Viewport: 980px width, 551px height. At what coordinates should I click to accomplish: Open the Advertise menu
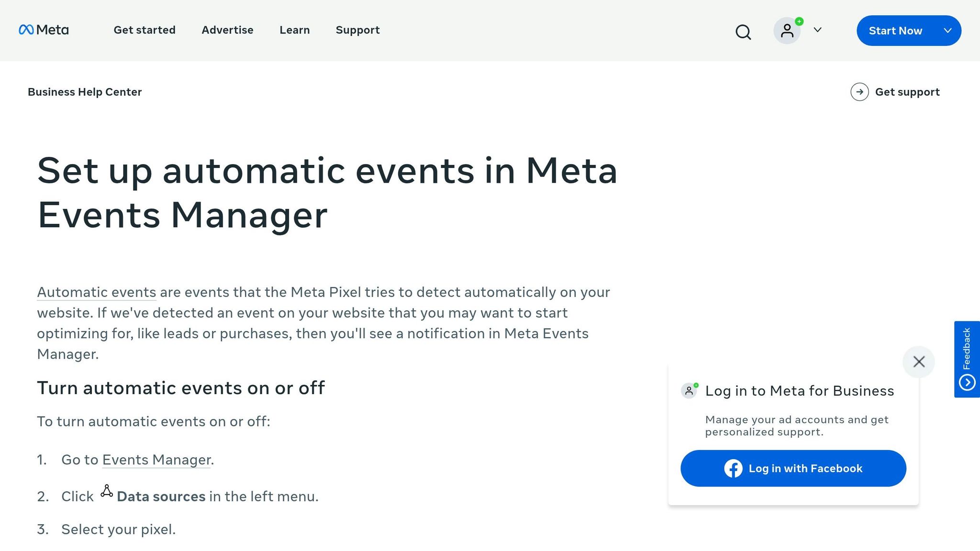pos(227,30)
